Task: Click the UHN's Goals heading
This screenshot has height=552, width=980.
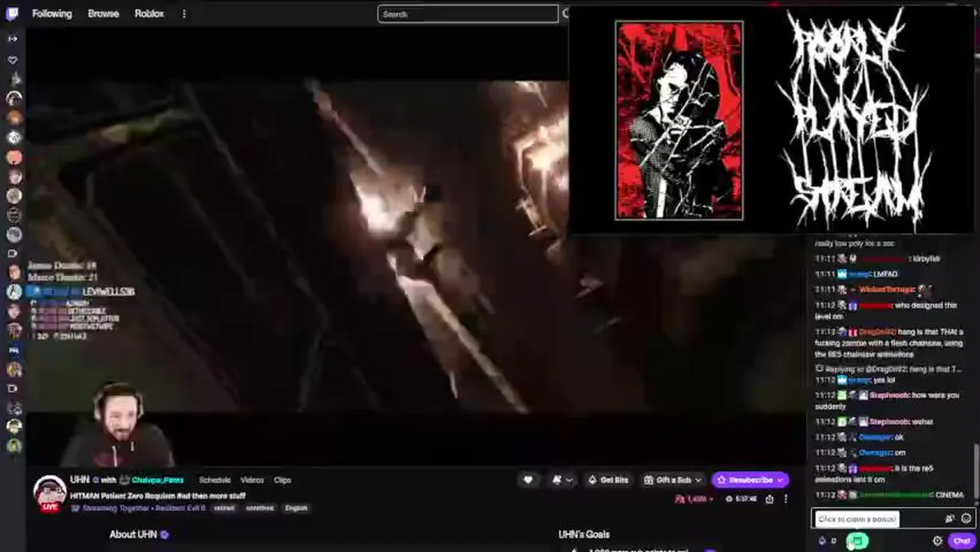Action: coord(584,534)
